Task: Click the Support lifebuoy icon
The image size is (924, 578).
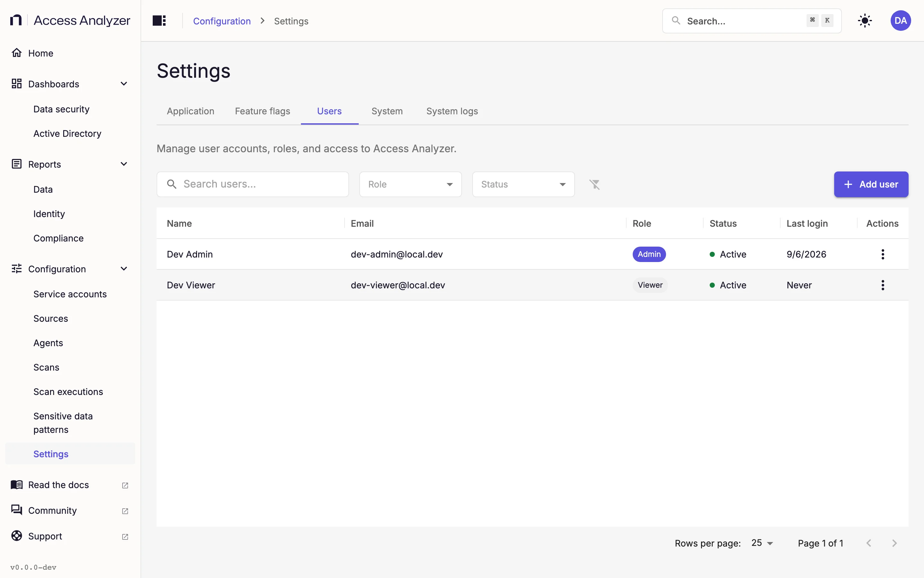Action: 16,536
